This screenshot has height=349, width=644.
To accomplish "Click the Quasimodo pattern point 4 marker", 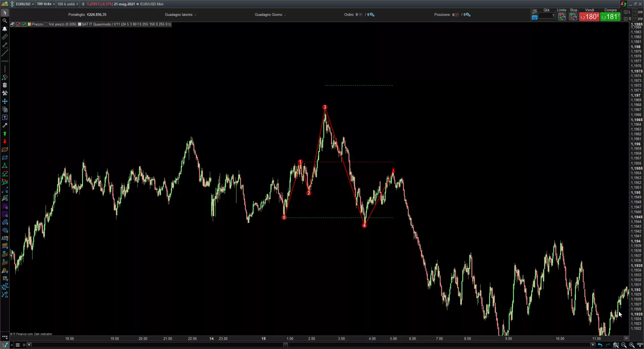I will point(364,226).
